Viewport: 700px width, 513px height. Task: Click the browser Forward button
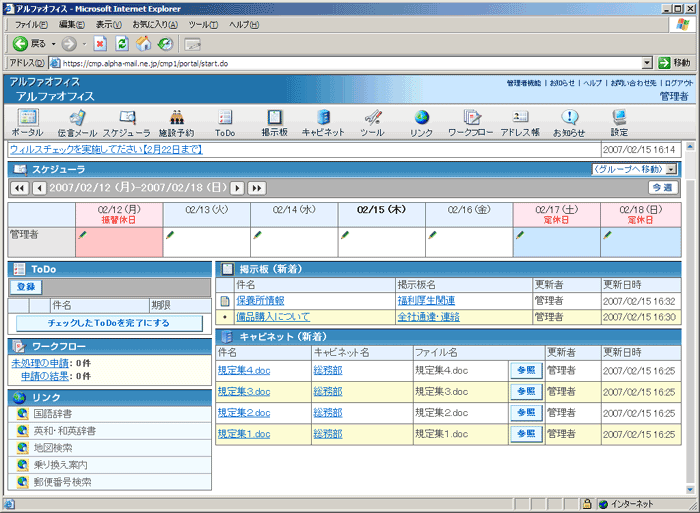[69, 44]
